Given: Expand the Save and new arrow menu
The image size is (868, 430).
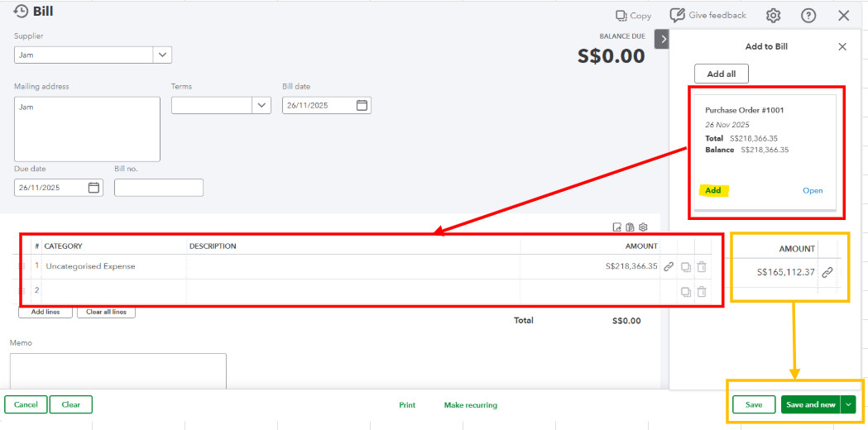Looking at the screenshot, I should pos(848,404).
